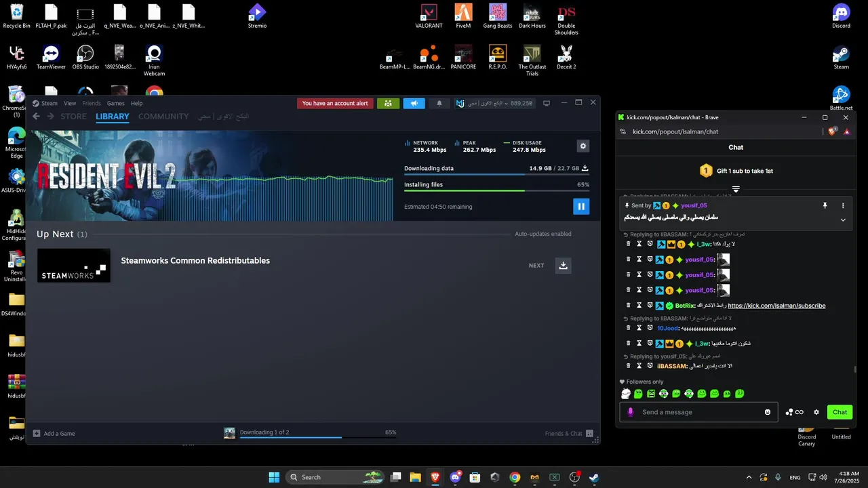Open the Help menu in Steam
This screenshot has height=488, width=868.
click(x=137, y=104)
